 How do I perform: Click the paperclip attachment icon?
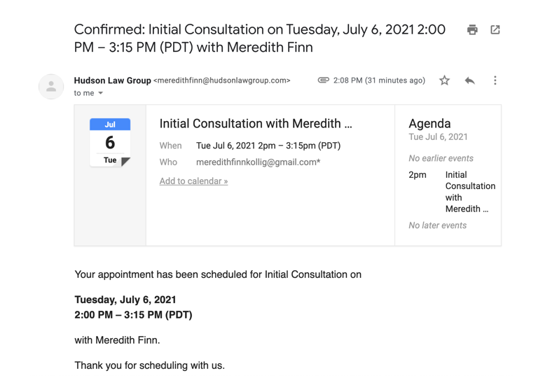coord(323,80)
